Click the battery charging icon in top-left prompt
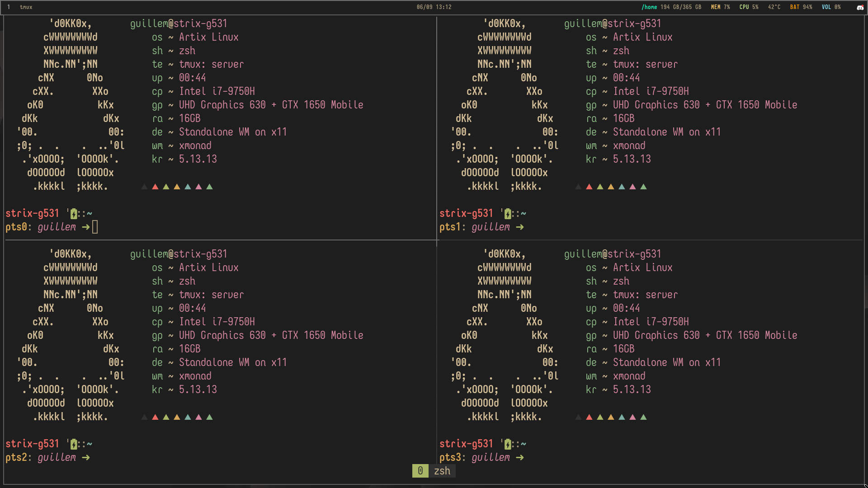868x488 pixels. pos(74,214)
